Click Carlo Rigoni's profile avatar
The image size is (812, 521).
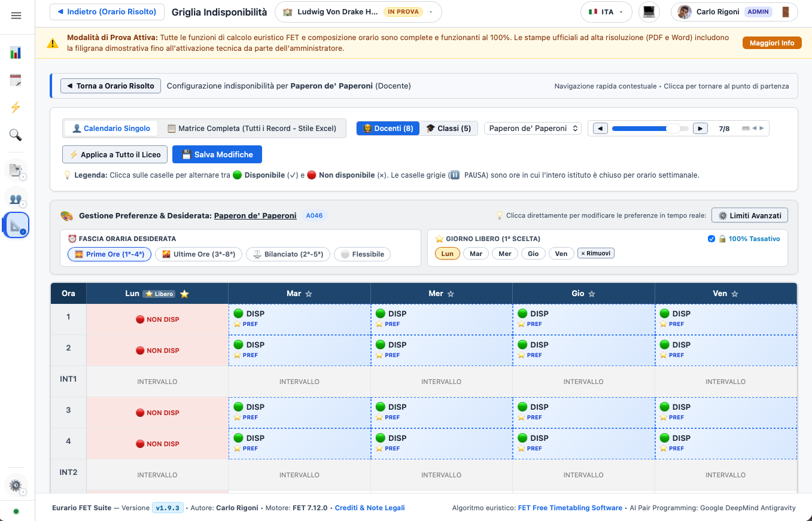(685, 12)
